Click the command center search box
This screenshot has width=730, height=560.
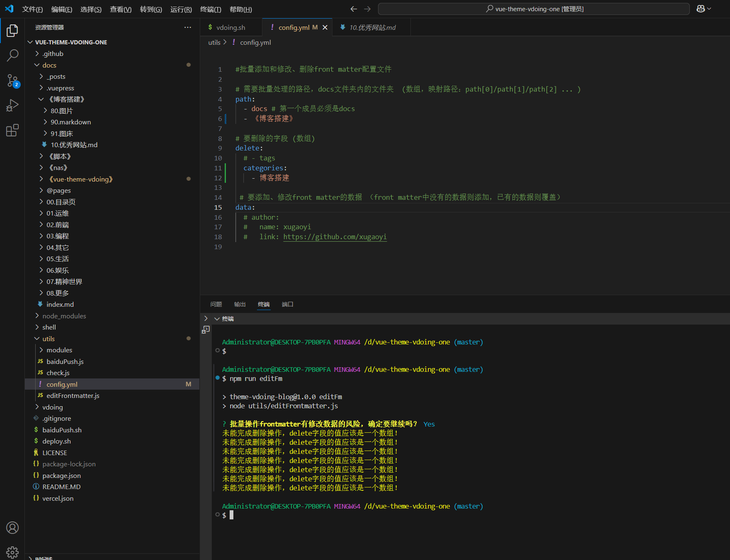pos(534,9)
